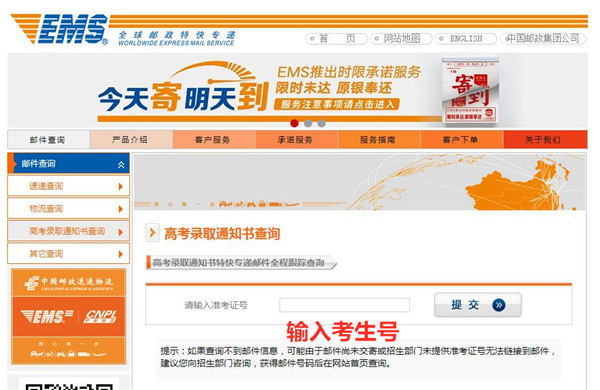Click the arrow icon beside 高考录取通知书查询 heading
600x390 pixels.
click(x=152, y=233)
